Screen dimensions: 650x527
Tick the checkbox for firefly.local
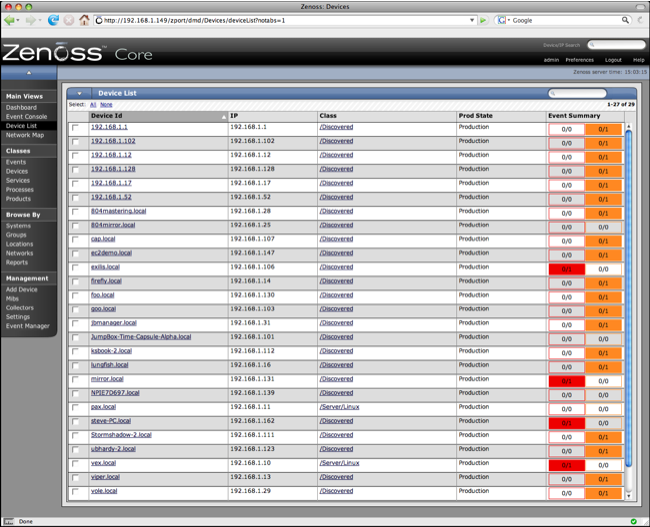[75, 282]
